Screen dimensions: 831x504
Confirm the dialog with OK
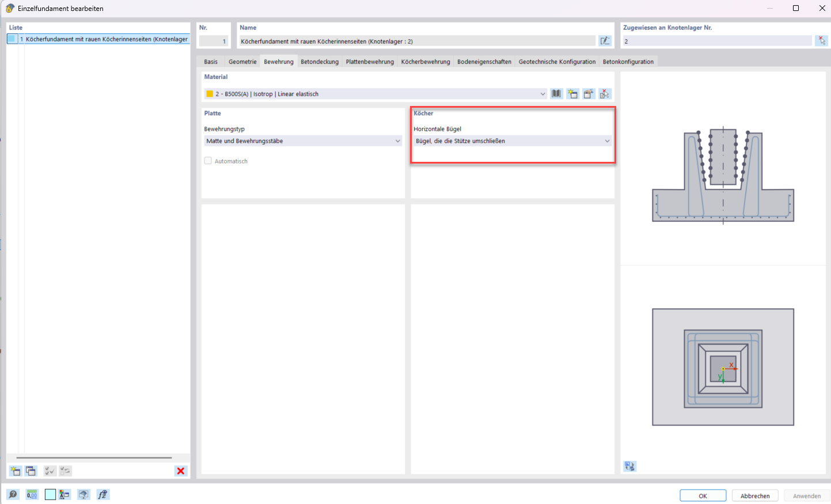pos(703,495)
